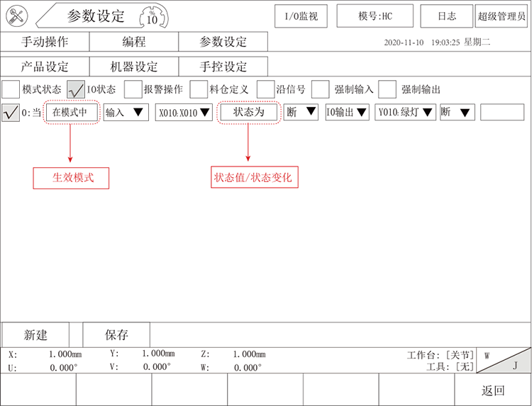Image resolution: width=532 pixels, height=406 pixels.
Task: Expand the IO输出 action dropdown
Action: click(x=347, y=113)
